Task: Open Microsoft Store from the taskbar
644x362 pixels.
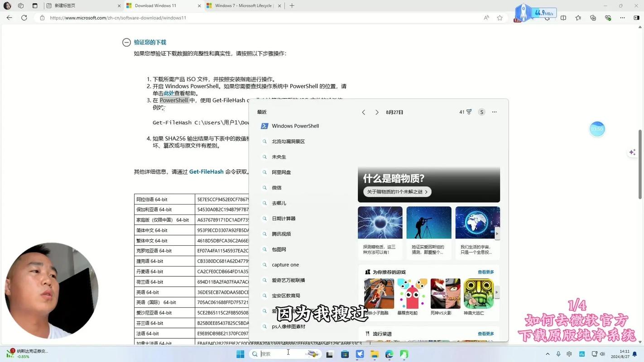Action: (x=345, y=354)
